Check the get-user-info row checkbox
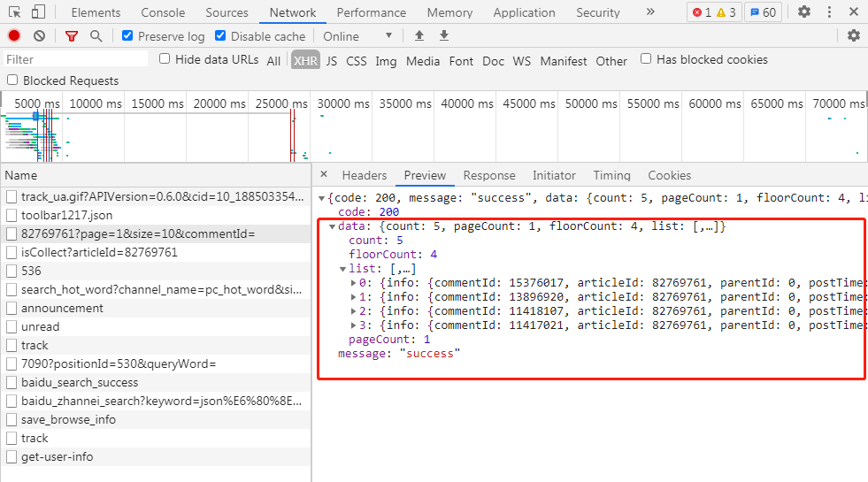 click(x=12, y=457)
